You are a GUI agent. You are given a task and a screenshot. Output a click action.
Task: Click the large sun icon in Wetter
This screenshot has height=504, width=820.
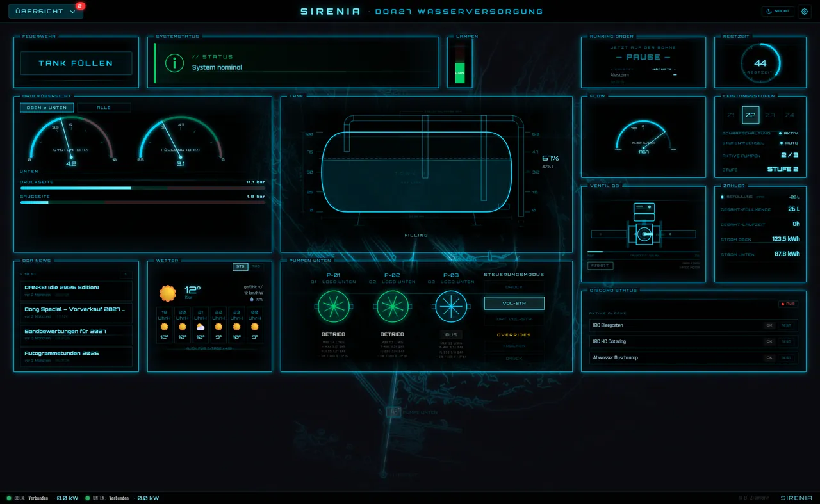pyautogui.click(x=168, y=293)
